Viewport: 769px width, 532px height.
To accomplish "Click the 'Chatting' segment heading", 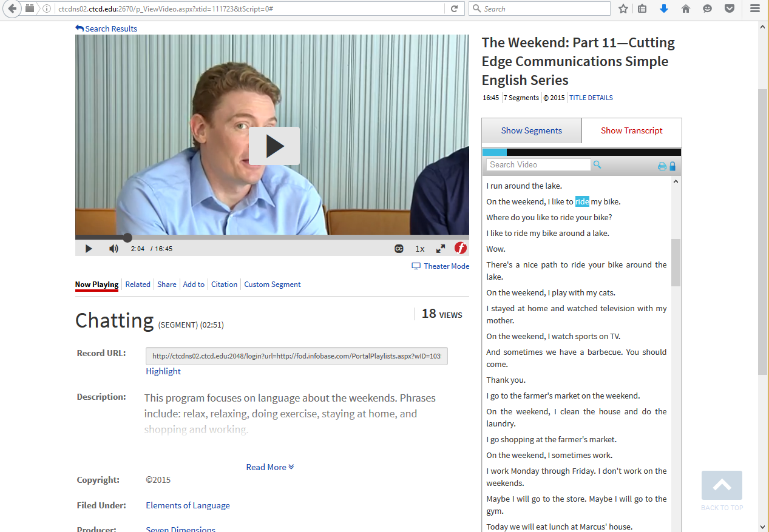I will click(114, 320).
